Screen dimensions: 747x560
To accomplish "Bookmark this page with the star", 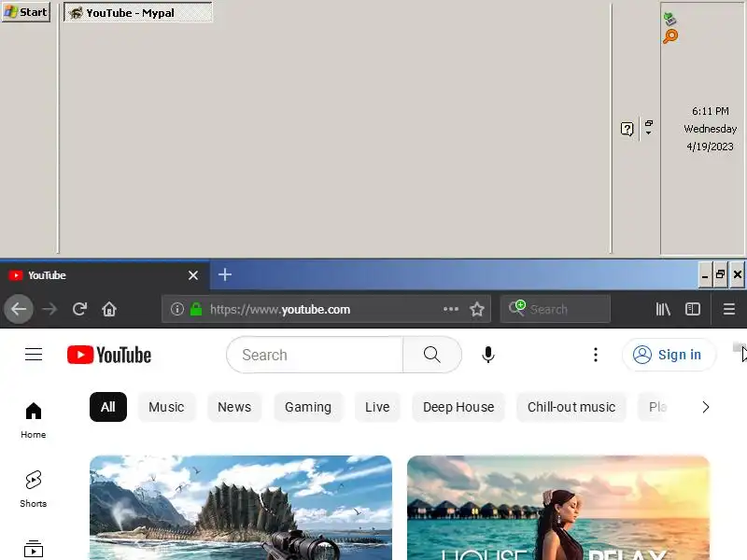I will click(477, 310).
